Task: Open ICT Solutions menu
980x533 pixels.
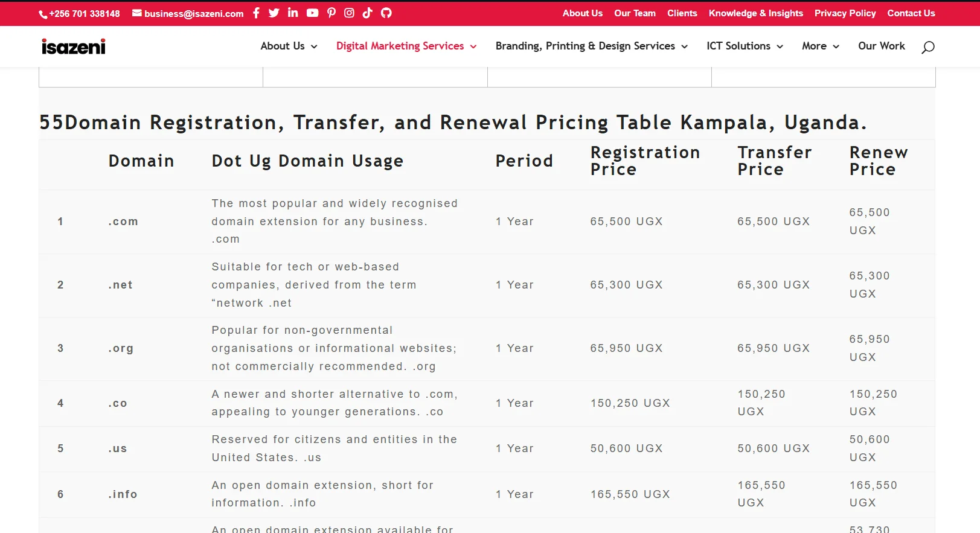Action: (x=738, y=46)
